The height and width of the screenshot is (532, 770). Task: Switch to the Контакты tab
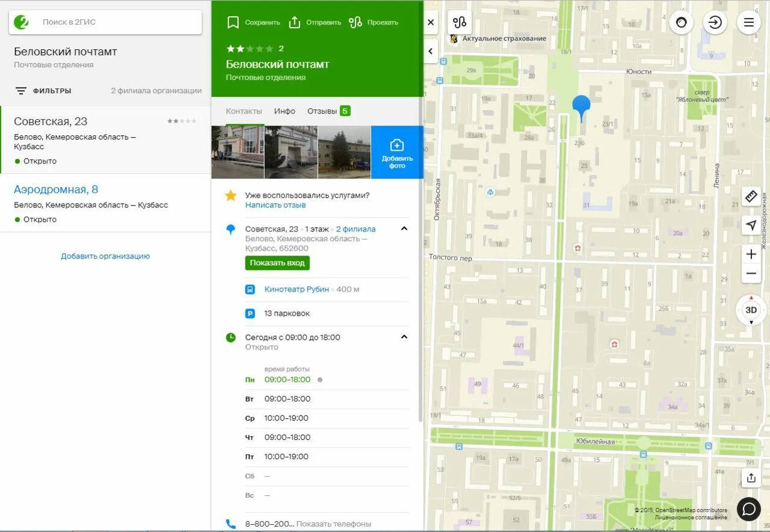244,111
